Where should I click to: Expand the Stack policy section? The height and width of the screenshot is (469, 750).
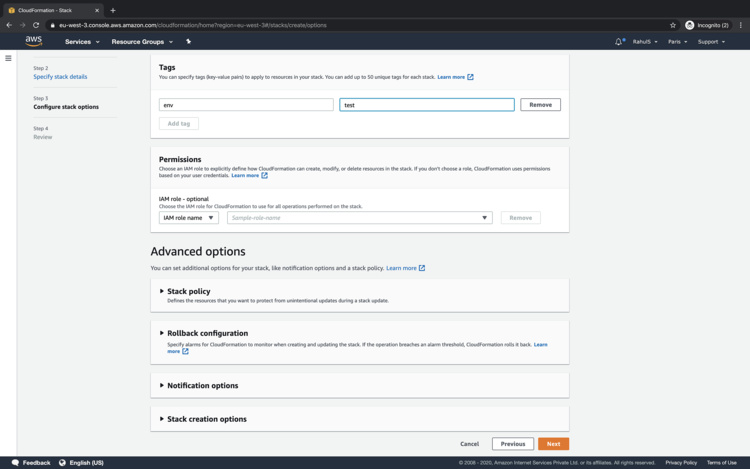tap(188, 291)
